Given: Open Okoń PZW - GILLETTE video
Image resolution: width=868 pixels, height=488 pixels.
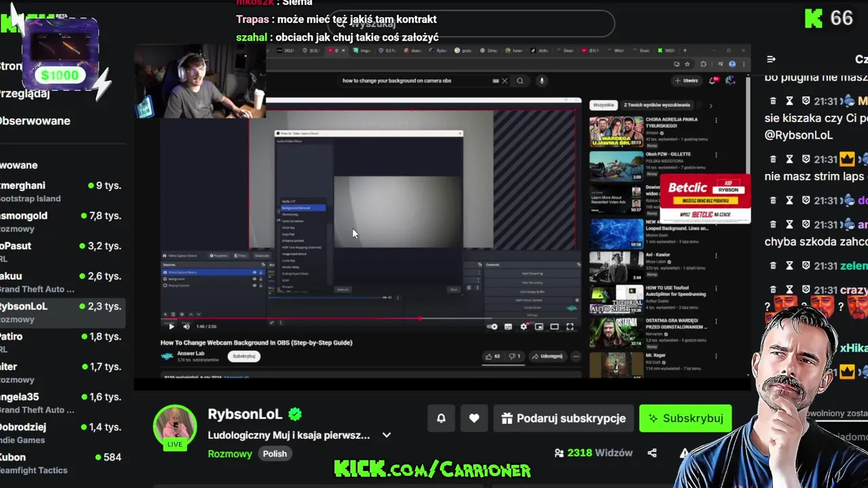Looking at the screenshot, I should (616, 165).
